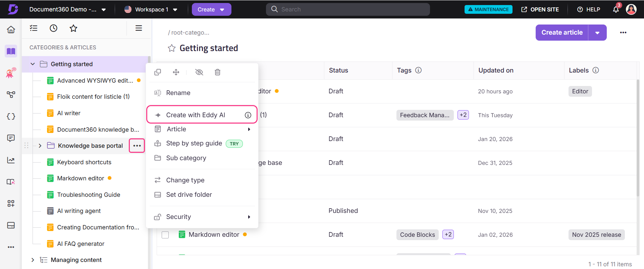Open the Eddy AI icon in the sidebar

click(x=11, y=73)
